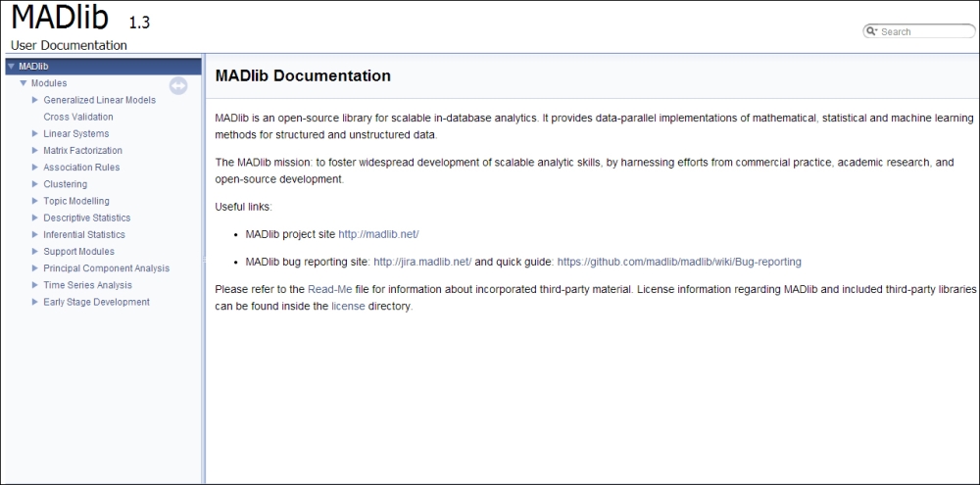Image resolution: width=980 pixels, height=485 pixels.
Task: Follow the http://jira.madlib.net/ link
Action: click(x=422, y=262)
